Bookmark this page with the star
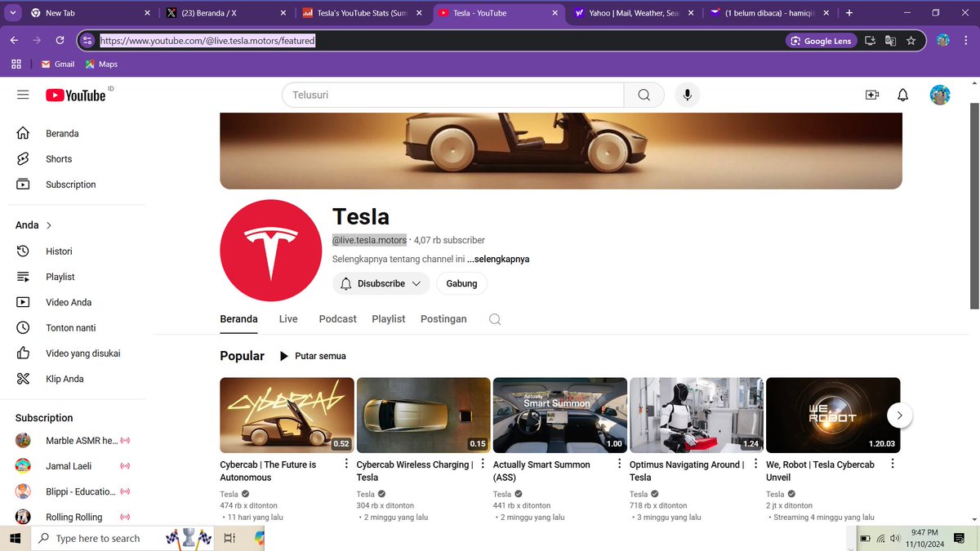This screenshot has width=980, height=551. (x=911, y=40)
